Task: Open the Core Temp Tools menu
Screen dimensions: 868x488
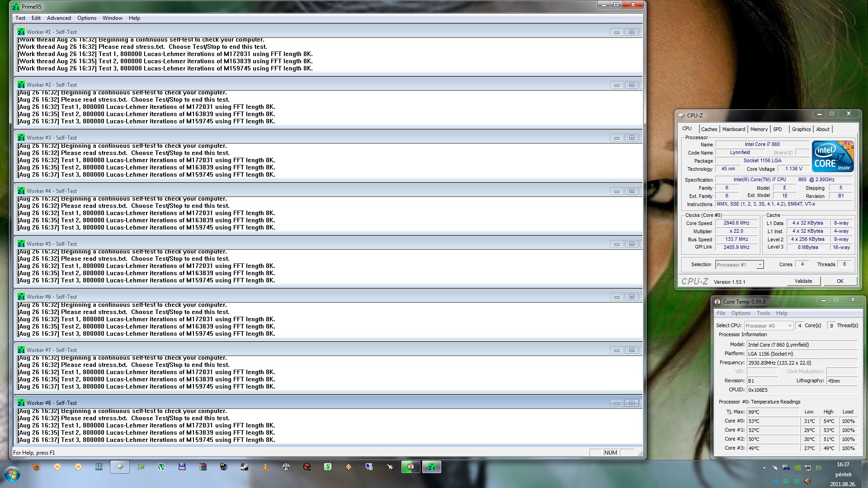Action: pos(763,313)
